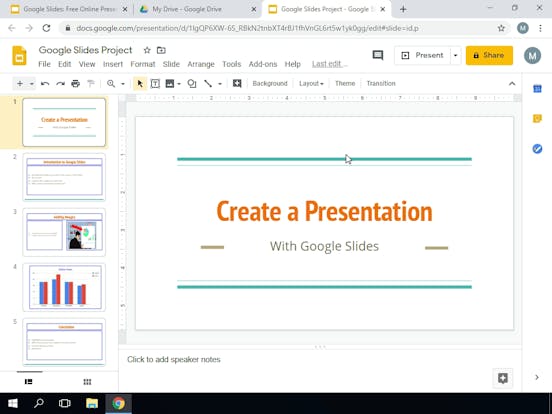Open the File menu
This screenshot has width=552, height=414.
pos(44,64)
